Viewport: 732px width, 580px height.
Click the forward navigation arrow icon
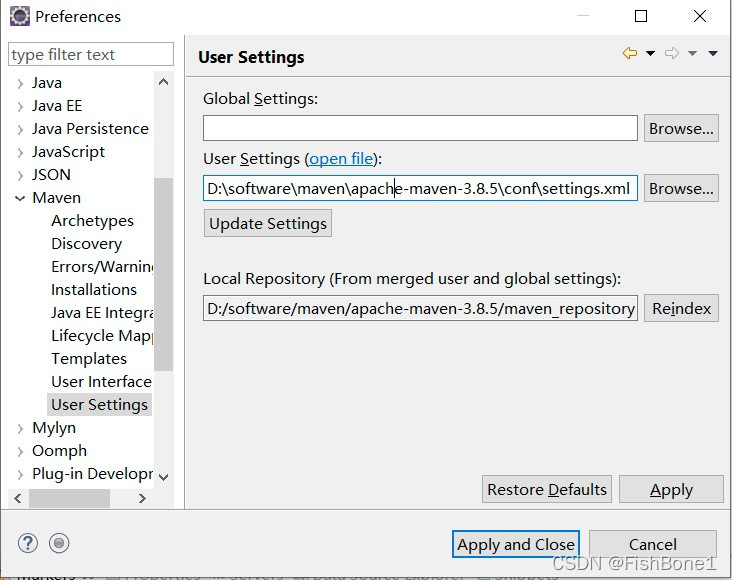(672, 53)
